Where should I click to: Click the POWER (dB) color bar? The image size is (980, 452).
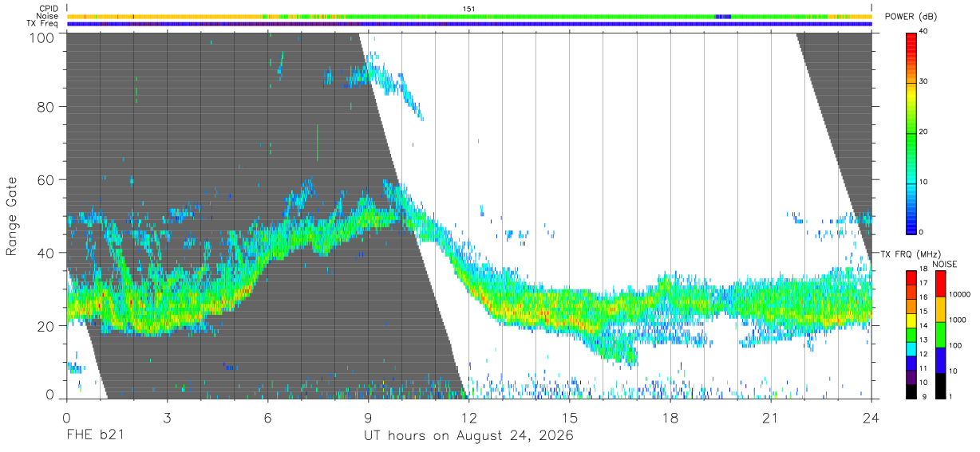click(911, 132)
